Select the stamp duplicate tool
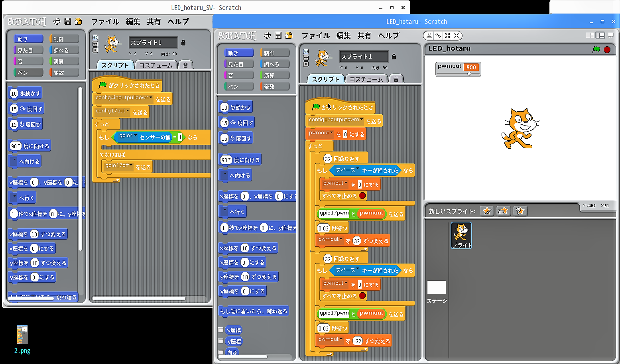620x364 pixels. click(x=429, y=35)
